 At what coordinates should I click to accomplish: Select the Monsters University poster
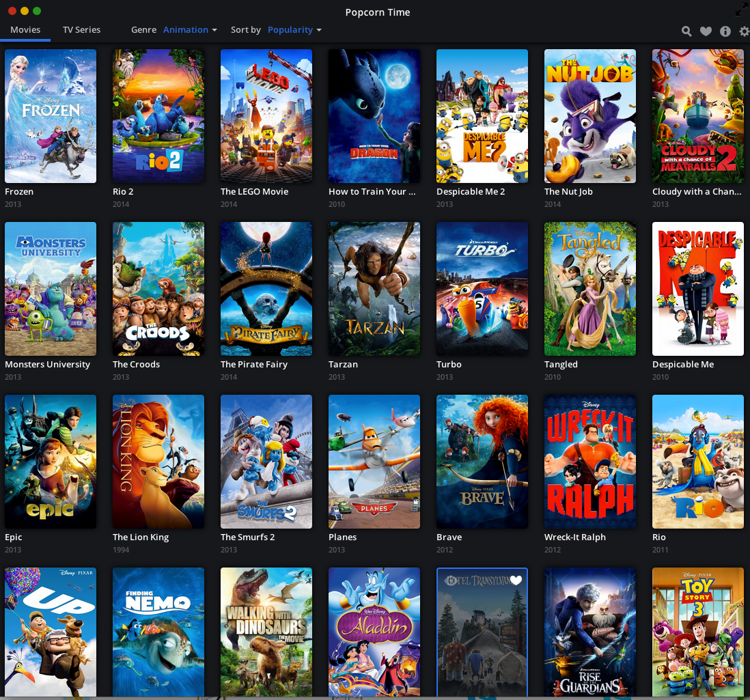pos(51,289)
